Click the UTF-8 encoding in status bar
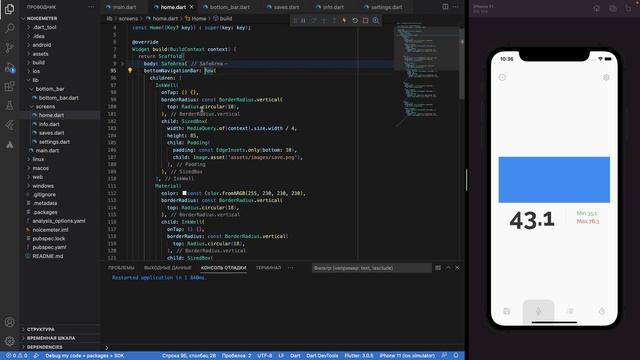640x360 pixels. (x=264, y=356)
